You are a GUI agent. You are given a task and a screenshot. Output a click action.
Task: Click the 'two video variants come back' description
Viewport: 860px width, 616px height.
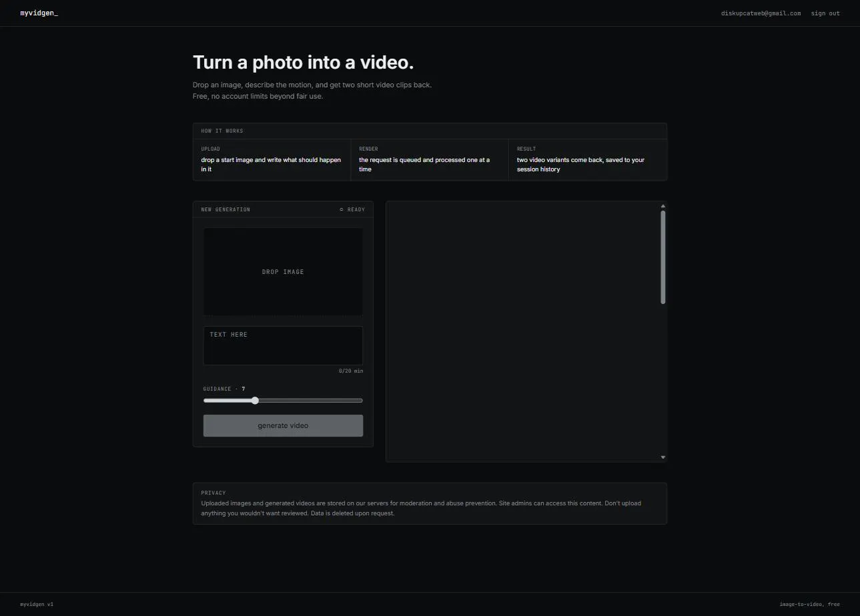pos(580,165)
